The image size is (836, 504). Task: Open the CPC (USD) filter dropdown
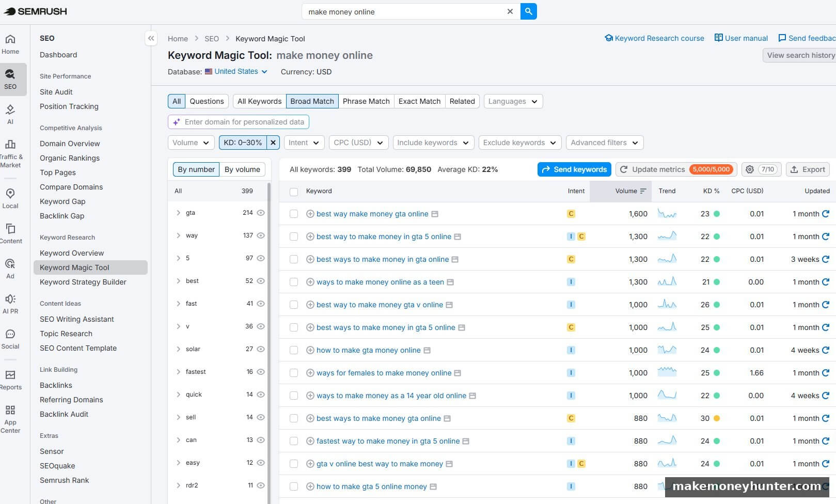[358, 143]
